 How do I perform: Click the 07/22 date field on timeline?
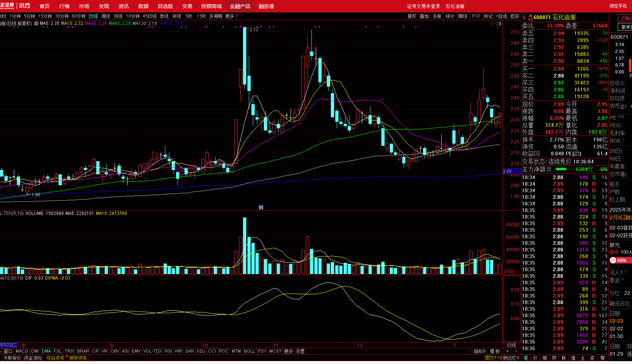[8, 345]
